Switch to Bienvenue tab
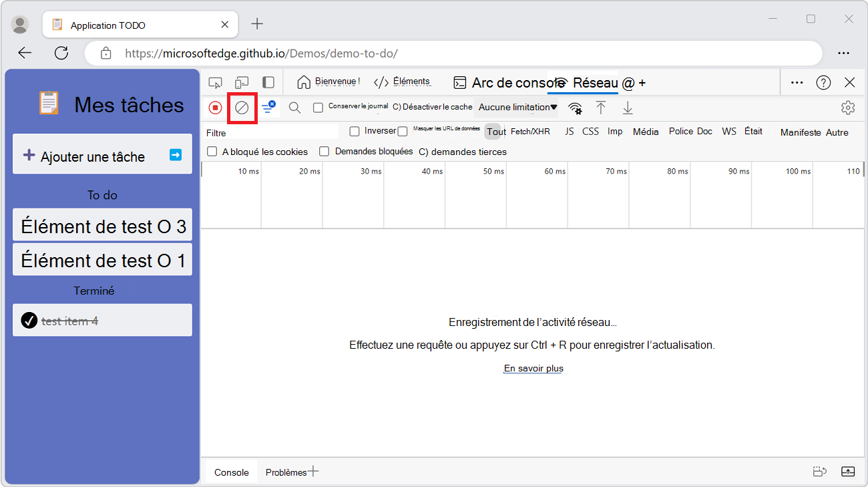The width and height of the screenshot is (868, 487). pyautogui.click(x=329, y=82)
